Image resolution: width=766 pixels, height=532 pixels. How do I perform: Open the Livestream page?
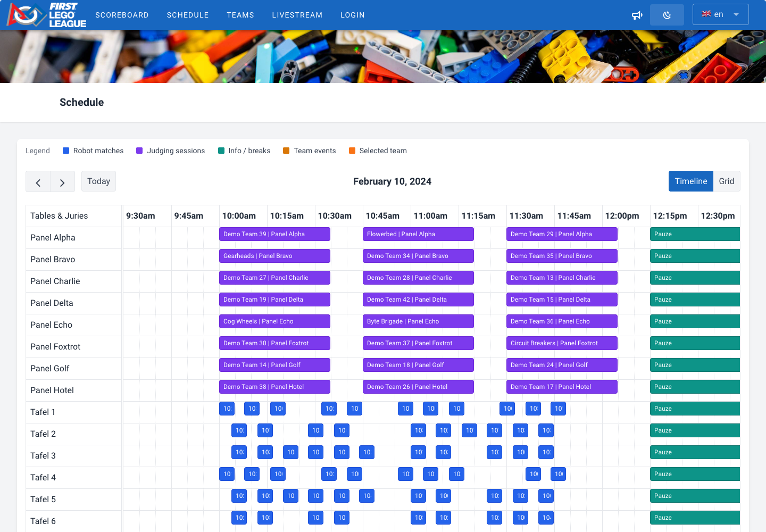pyautogui.click(x=297, y=15)
